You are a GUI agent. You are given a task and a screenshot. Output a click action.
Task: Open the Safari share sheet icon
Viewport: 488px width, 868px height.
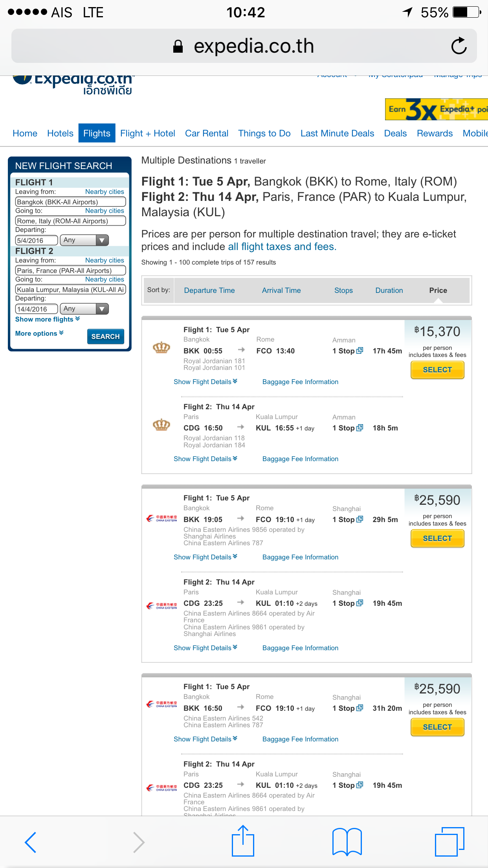tap(243, 840)
